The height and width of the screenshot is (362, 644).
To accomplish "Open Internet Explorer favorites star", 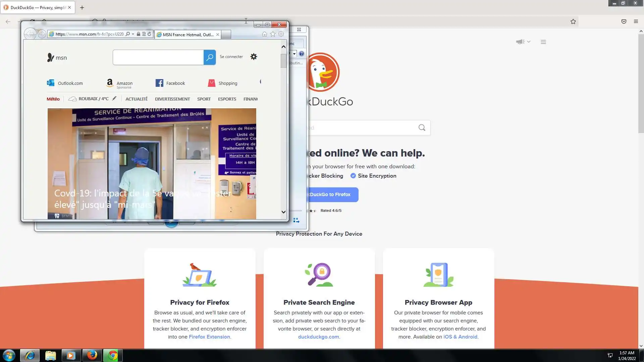I will [273, 34].
